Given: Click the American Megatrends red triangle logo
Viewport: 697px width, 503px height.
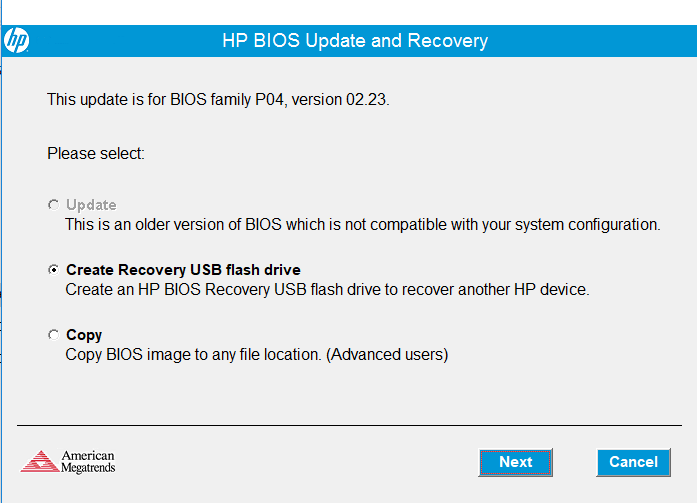Looking at the screenshot, I should point(39,461).
